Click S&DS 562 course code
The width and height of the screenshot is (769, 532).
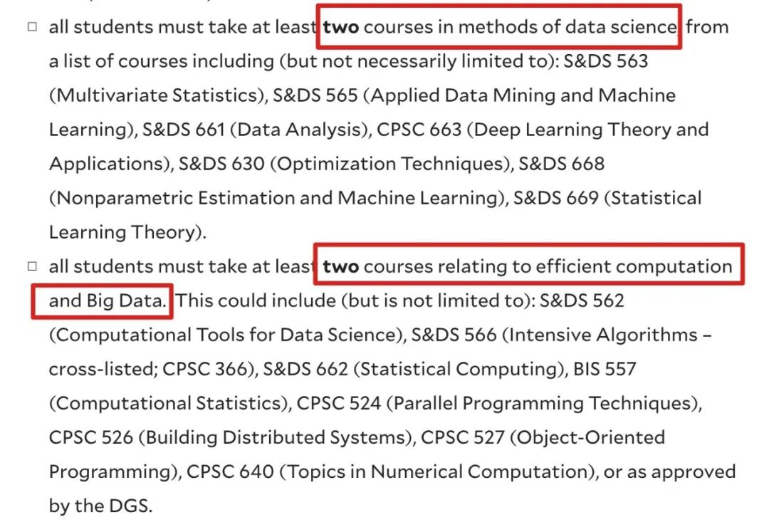click(x=582, y=301)
